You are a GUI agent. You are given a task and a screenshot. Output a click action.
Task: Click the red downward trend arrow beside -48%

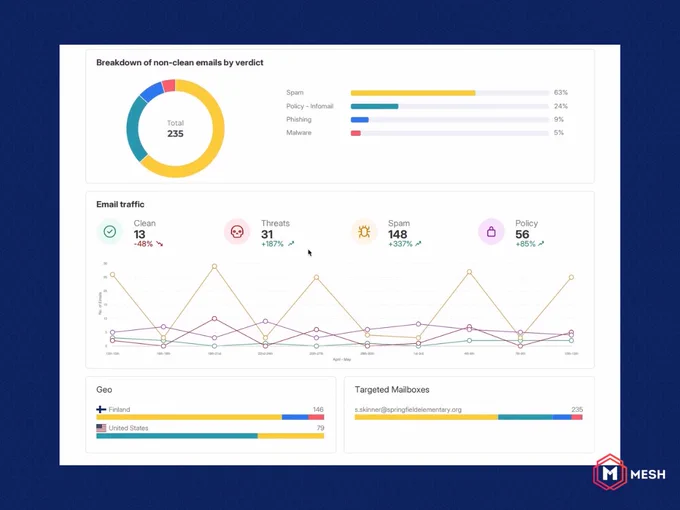click(x=160, y=244)
